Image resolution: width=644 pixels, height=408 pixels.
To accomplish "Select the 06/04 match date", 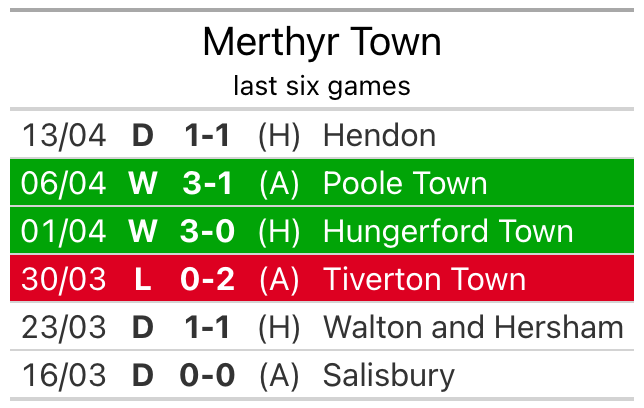I will 64,184.
